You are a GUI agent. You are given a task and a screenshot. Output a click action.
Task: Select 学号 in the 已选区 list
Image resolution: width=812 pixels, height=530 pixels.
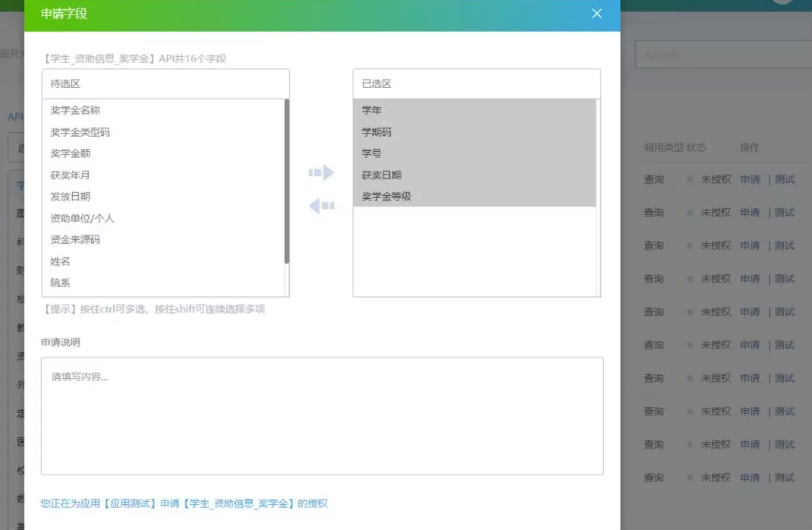[x=474, y=153]
